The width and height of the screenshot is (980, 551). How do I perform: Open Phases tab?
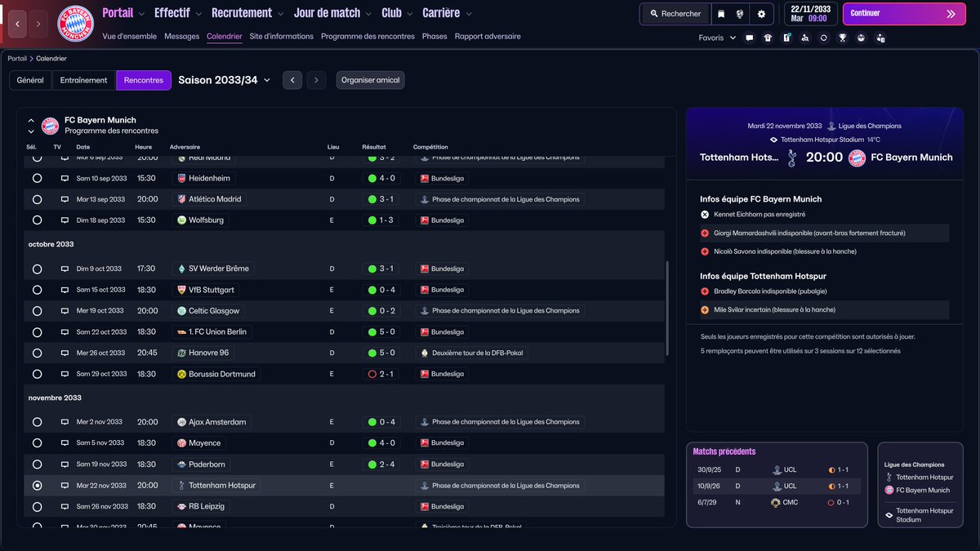tap(434, 37)
